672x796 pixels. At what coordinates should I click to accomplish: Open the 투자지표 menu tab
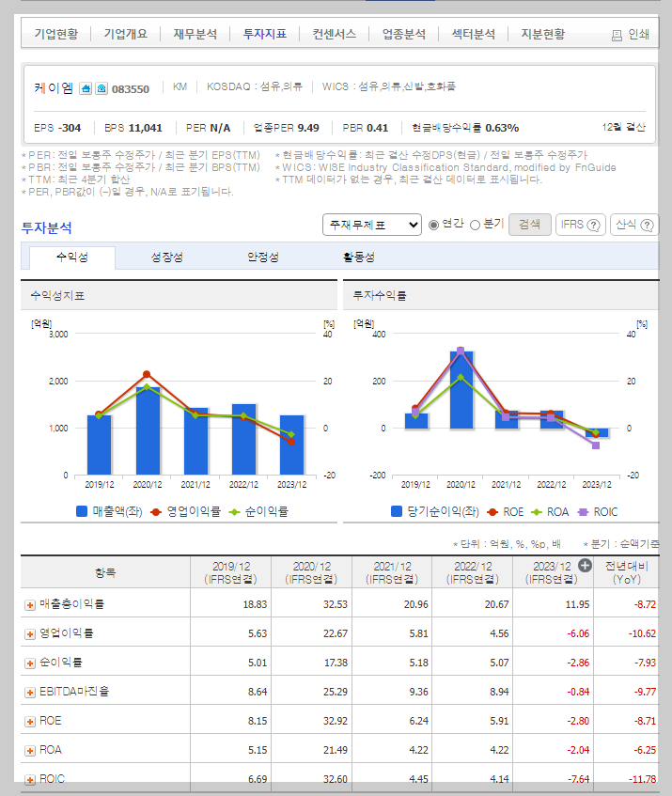tap(264, 34)
